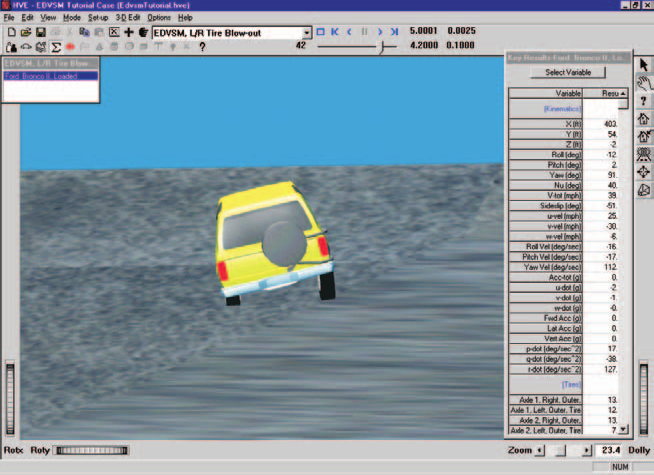Click the home view icon
Screen dimensions: 654x475
tap(644, 118)
